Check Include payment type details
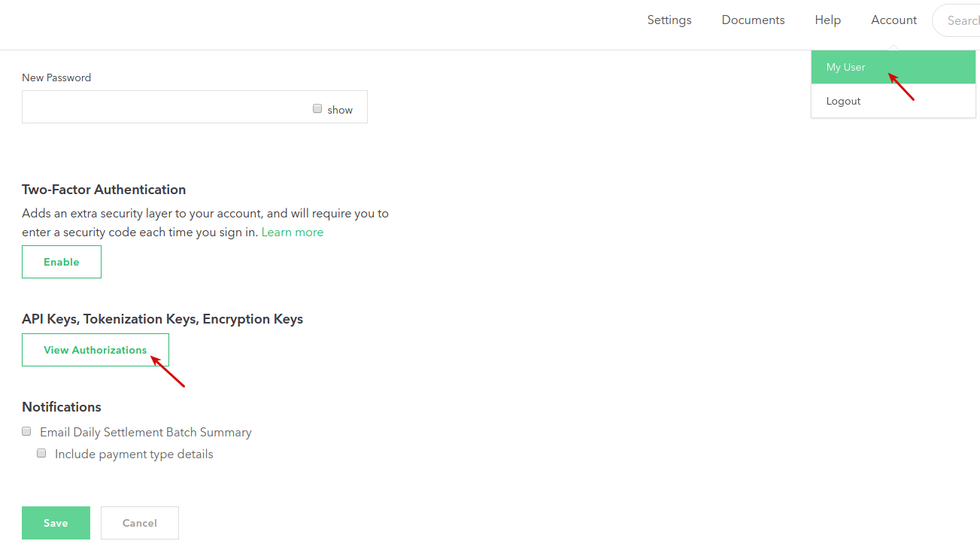Image resolution: width=980 pixels, height=544 pixels. [41, 453]
